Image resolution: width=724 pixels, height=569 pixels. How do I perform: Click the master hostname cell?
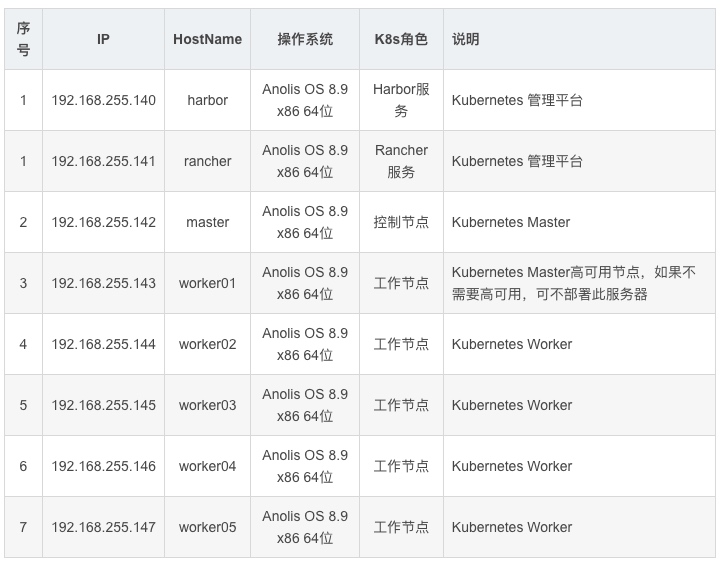coord(207,222)
